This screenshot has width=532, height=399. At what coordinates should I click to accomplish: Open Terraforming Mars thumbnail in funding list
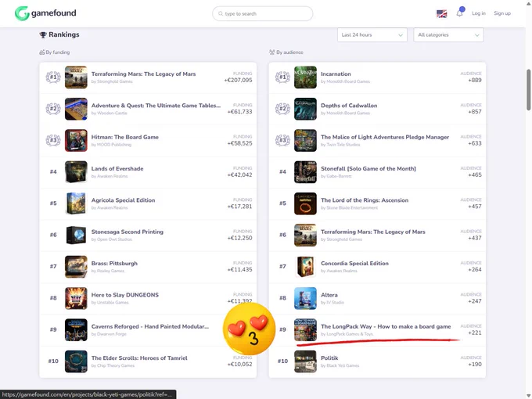coord(76,77)
